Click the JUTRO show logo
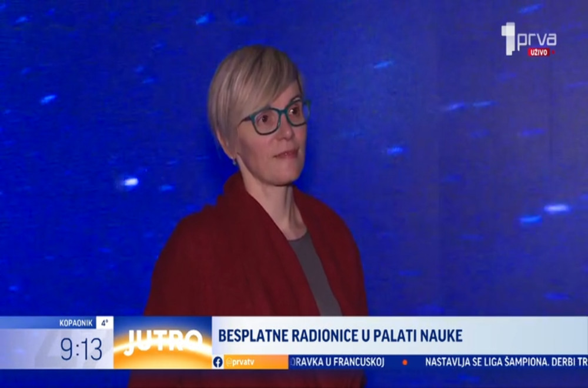 [x=163, y=343]
